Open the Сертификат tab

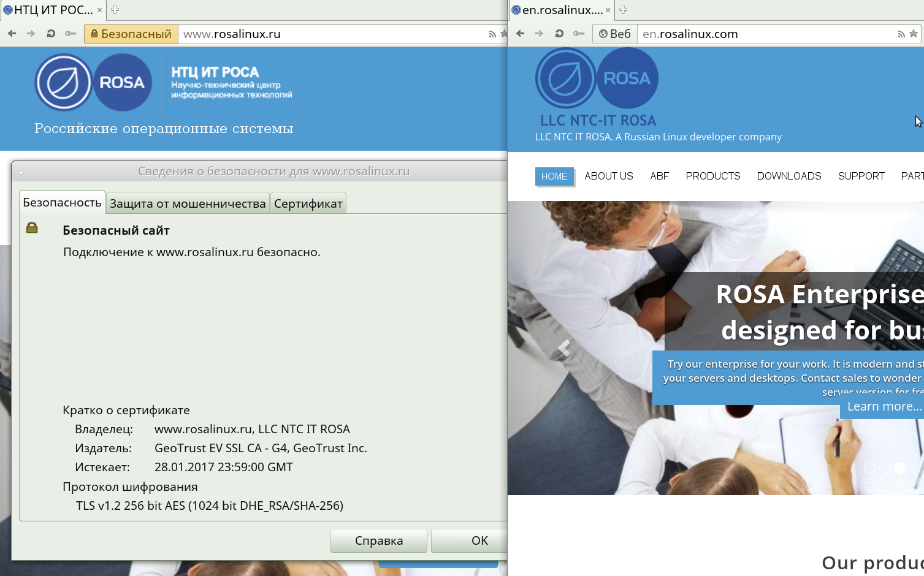tap(308, 203)
